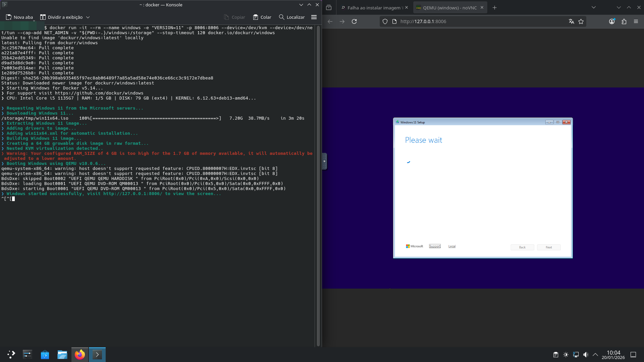Open Firefox account profile icon
The width and height of the screenshot is (644, 362).
tap(612, 21)
